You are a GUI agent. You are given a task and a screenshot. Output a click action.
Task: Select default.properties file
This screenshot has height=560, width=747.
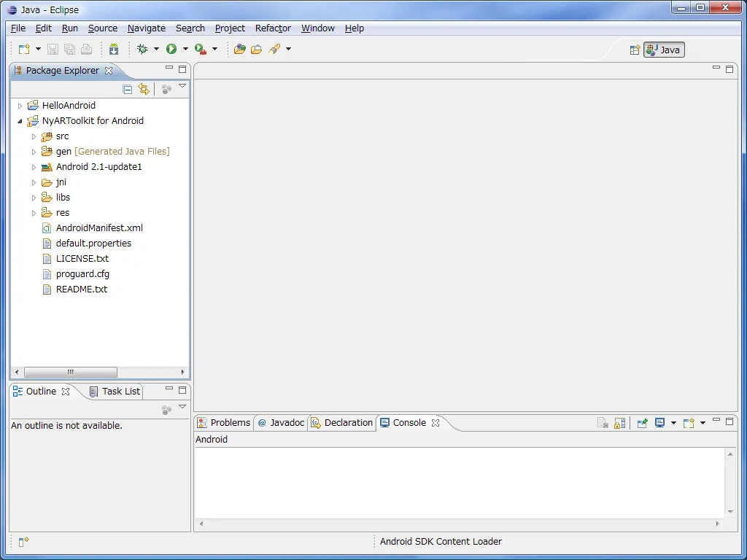(x=93, y=243)
